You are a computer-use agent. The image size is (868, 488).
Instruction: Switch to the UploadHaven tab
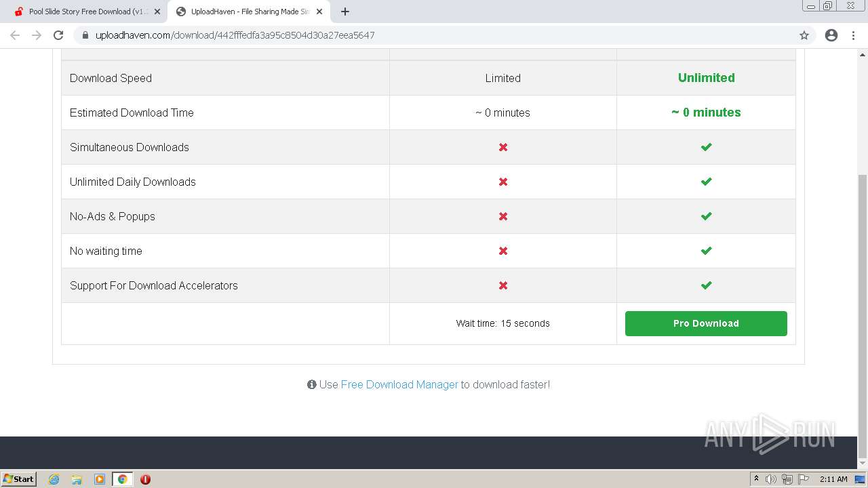point(248,12)
